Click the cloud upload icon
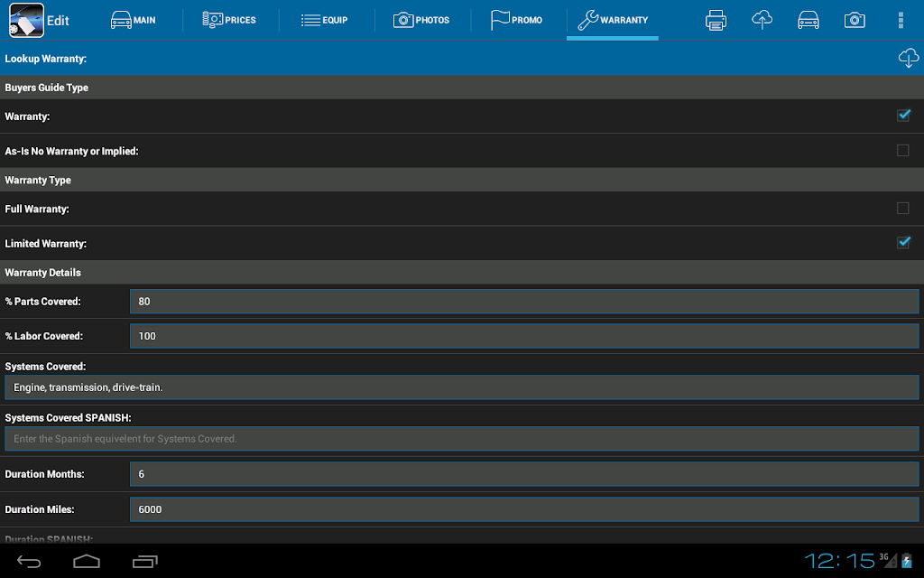 [x=762, y=20]
